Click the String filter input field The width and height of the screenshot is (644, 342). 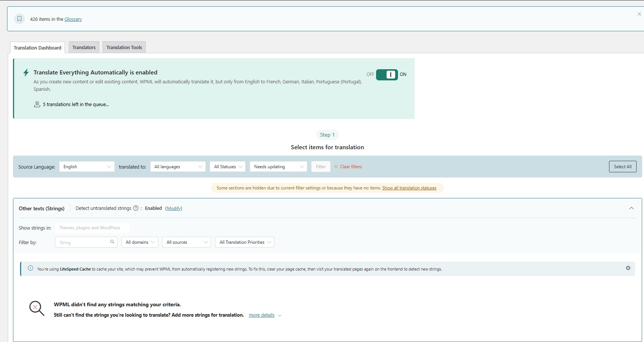pyautogui.click(x=83, y=242)
